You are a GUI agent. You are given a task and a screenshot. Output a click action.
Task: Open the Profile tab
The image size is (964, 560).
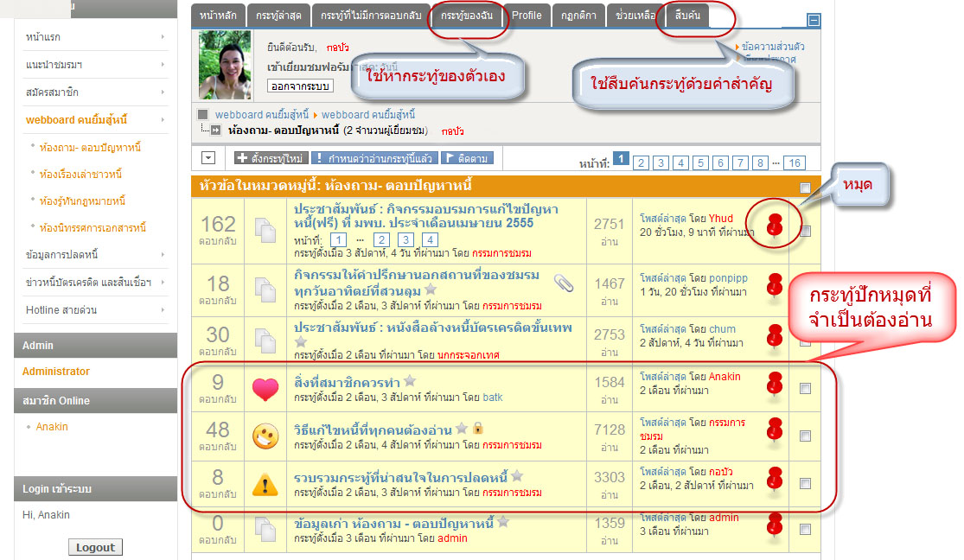coord(527,16)
